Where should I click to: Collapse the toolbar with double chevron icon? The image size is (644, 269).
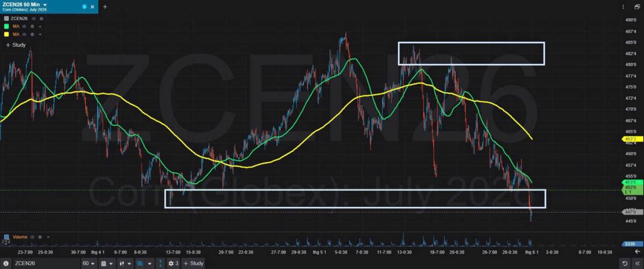tap(638, 264)
